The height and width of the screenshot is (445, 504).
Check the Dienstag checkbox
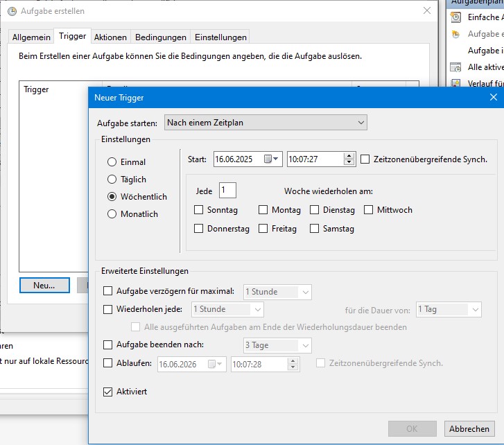314,210
